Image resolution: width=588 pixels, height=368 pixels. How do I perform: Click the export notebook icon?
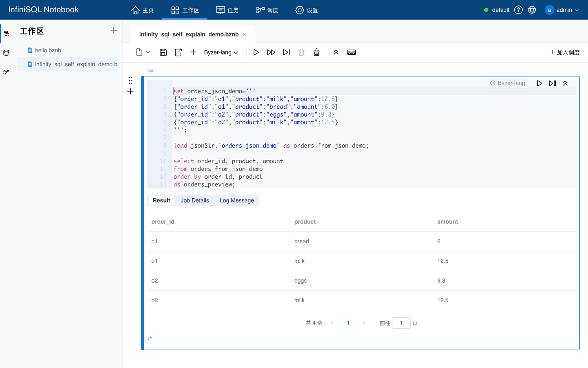(x=178, y=52)
